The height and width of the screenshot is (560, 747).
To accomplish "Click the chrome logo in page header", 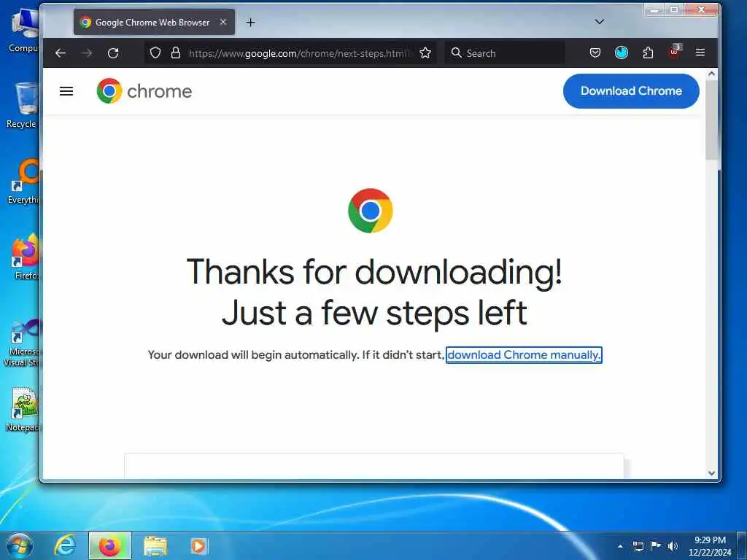I will pyautogui.click(x=144, y=91).
